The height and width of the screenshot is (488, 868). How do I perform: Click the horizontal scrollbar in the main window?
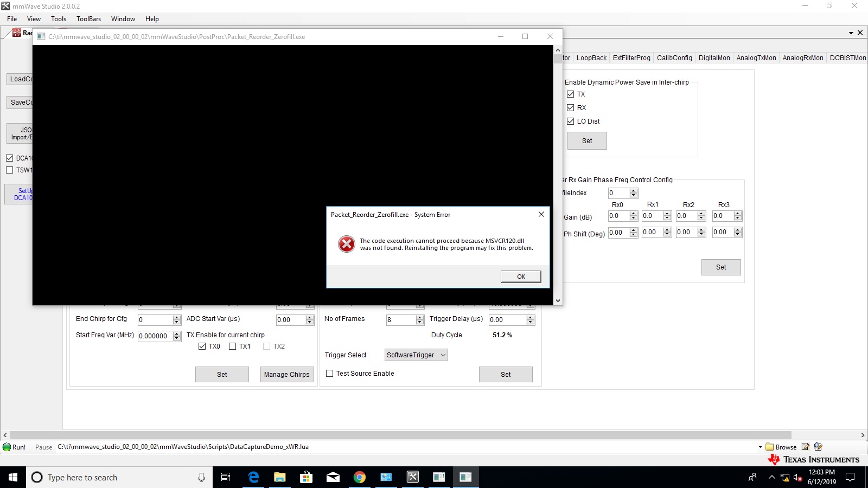pos(400,435)
